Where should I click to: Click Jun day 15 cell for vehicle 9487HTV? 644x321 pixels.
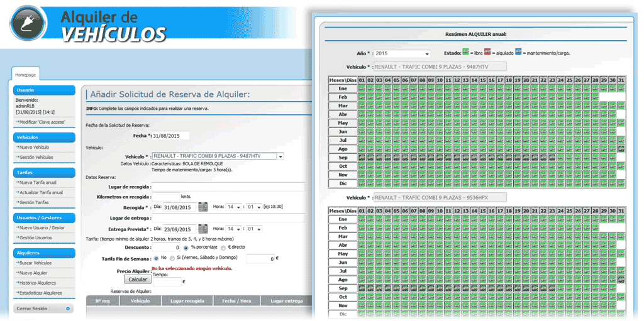click(x=483, y=132)
